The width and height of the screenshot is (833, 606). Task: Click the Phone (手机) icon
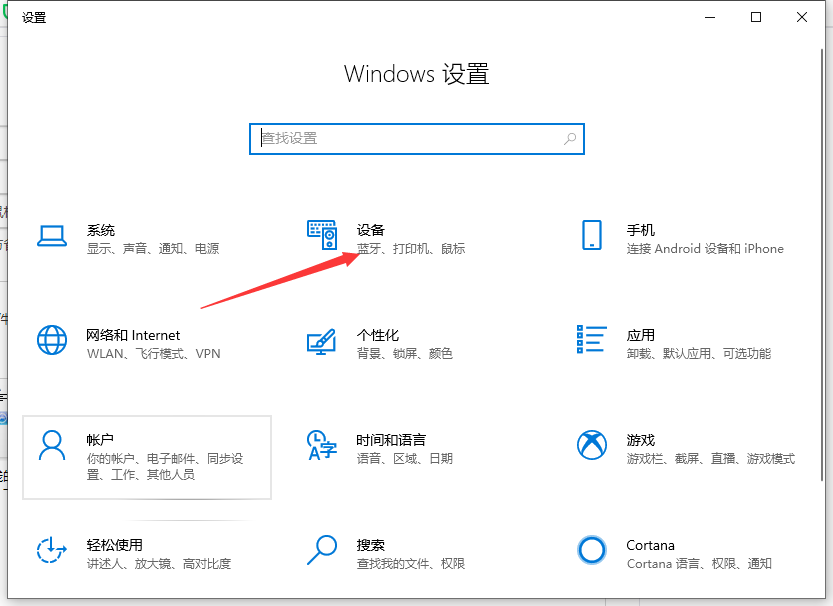click(x=591, y=235)
